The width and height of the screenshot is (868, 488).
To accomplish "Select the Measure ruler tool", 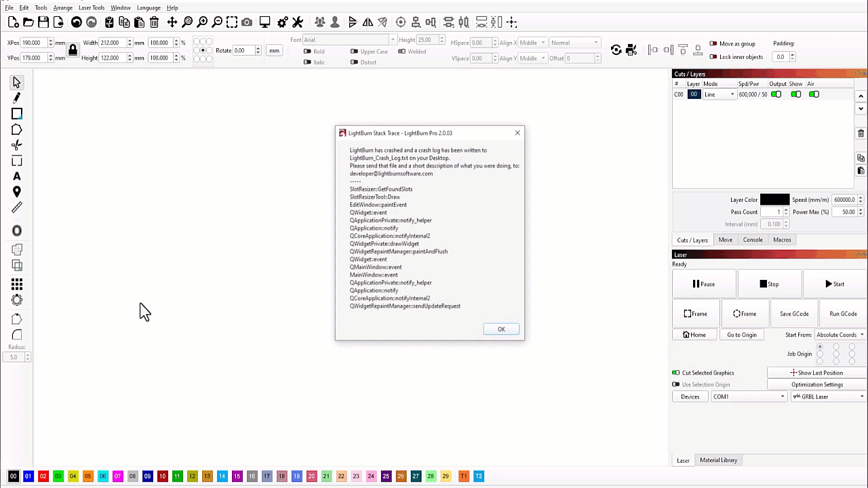I will pos(17,208).
